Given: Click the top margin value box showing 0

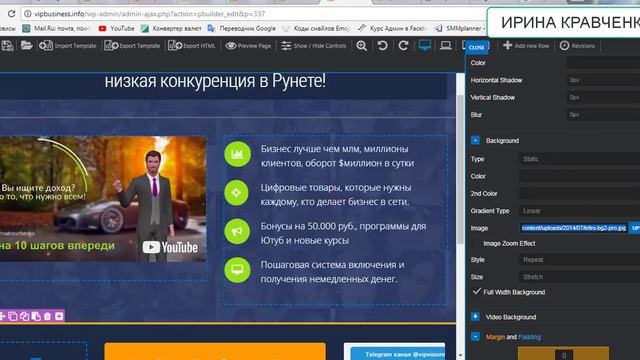Looking at the screenshot, I should pyautogui.click(x=564, y=355).
